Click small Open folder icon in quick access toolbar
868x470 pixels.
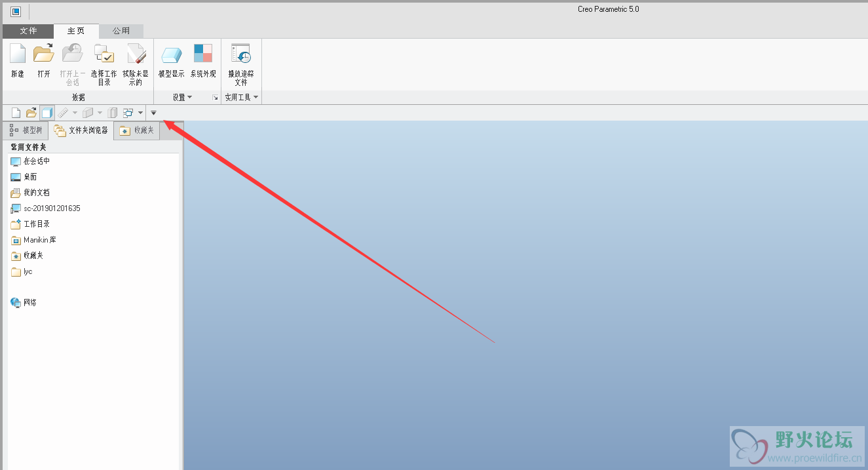point(31,113)
